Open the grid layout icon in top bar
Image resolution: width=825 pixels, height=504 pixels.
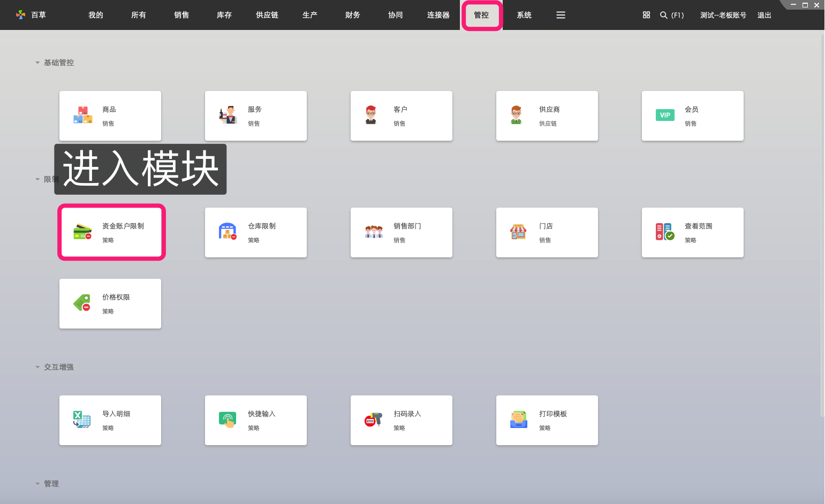click(646, 15)
